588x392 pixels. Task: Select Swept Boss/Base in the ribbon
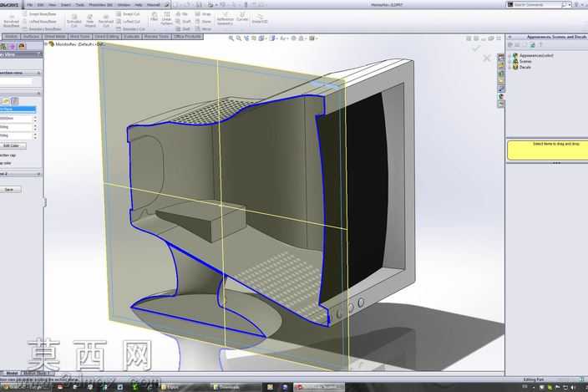click(x=40, y=14)
